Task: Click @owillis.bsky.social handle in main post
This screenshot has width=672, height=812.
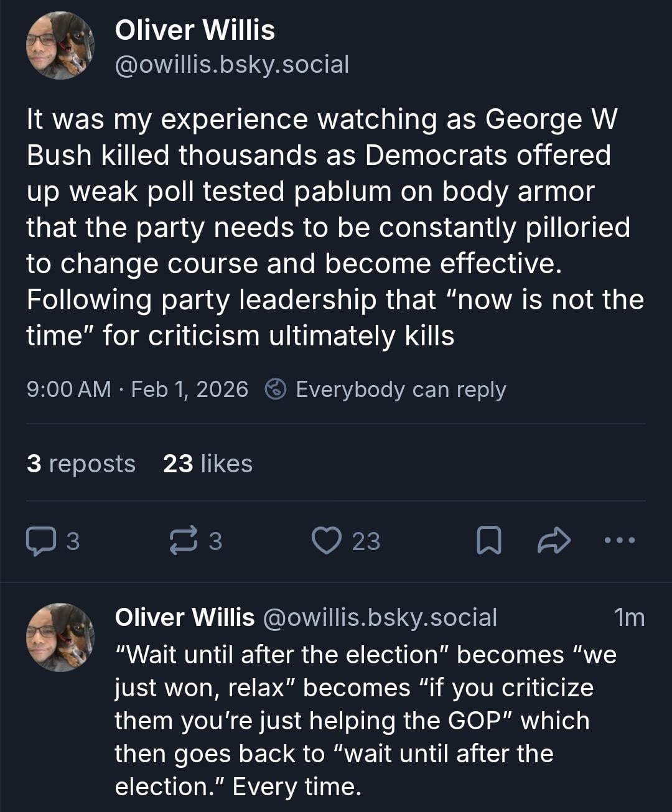Action: tap(231, 65)
